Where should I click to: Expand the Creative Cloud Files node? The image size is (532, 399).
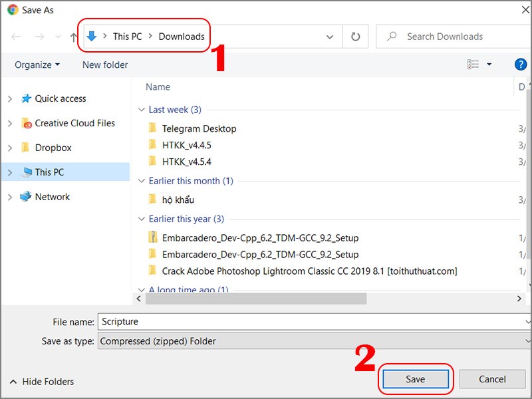tap(10, 123)
